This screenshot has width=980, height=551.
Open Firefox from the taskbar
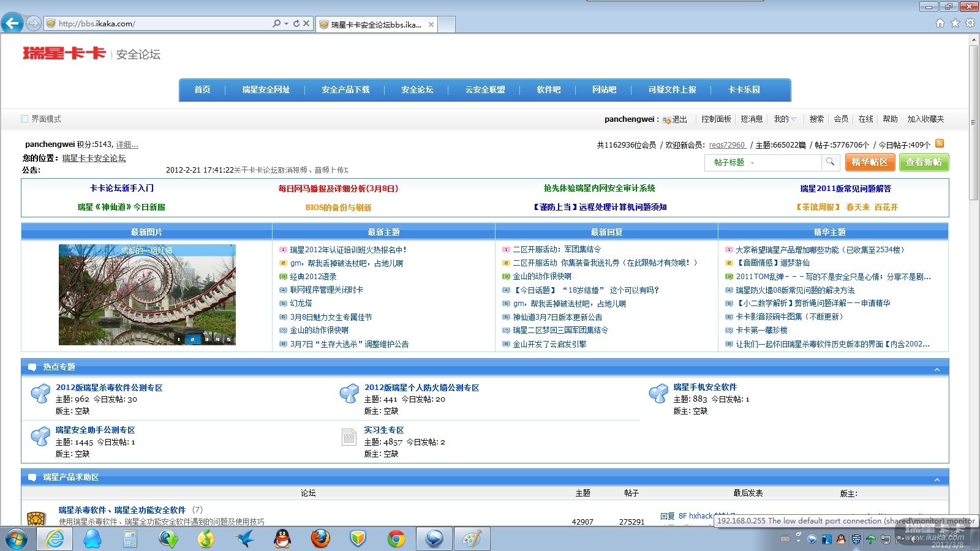320,539
